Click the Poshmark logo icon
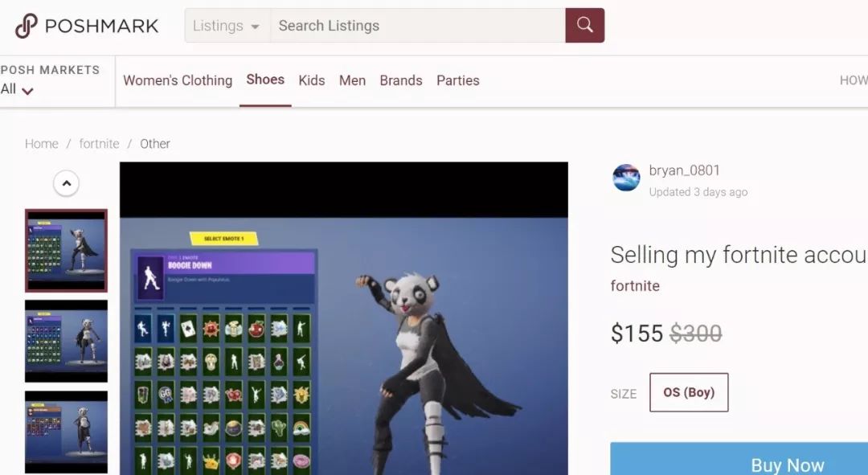This screenshot has height=475, width=868. (x=26, y=26)
